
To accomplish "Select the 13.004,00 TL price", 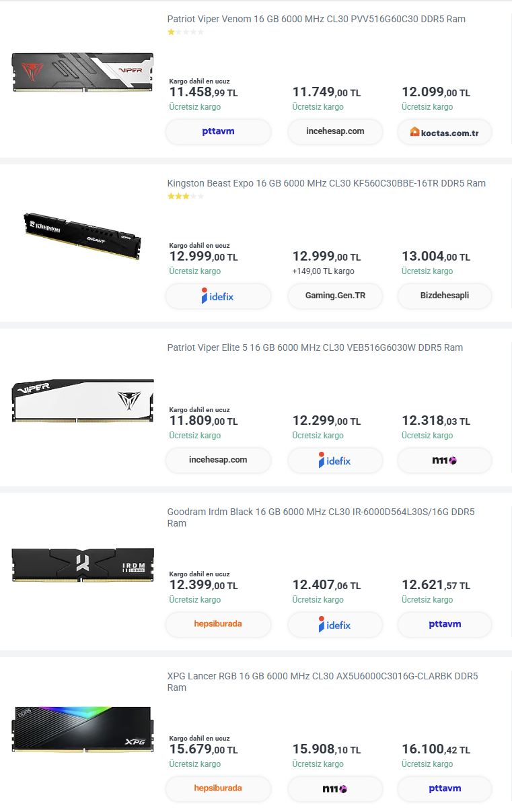I will [x=436, y=257].
